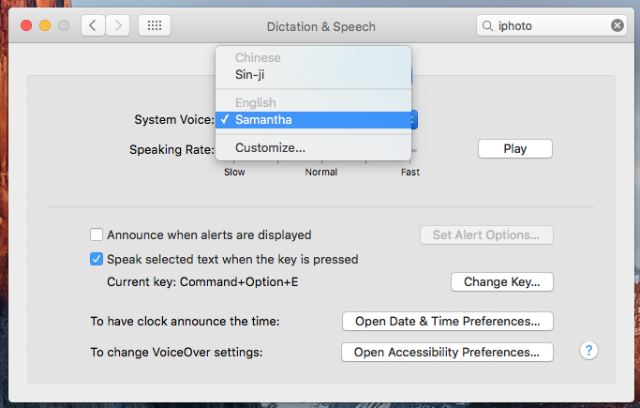Viewport: 640px width, 408px height.
Task: Open Customize... in the voice menu
Action: coord(270,148)
